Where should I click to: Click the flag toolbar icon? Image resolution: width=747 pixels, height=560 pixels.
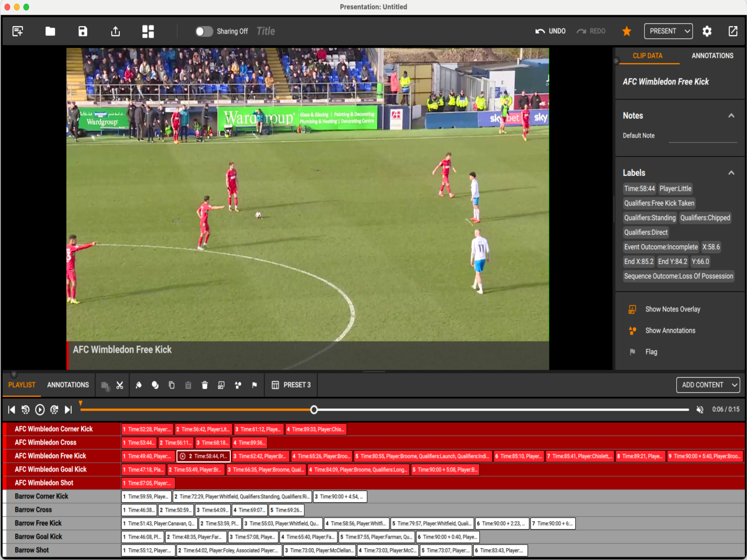(255, 385)
